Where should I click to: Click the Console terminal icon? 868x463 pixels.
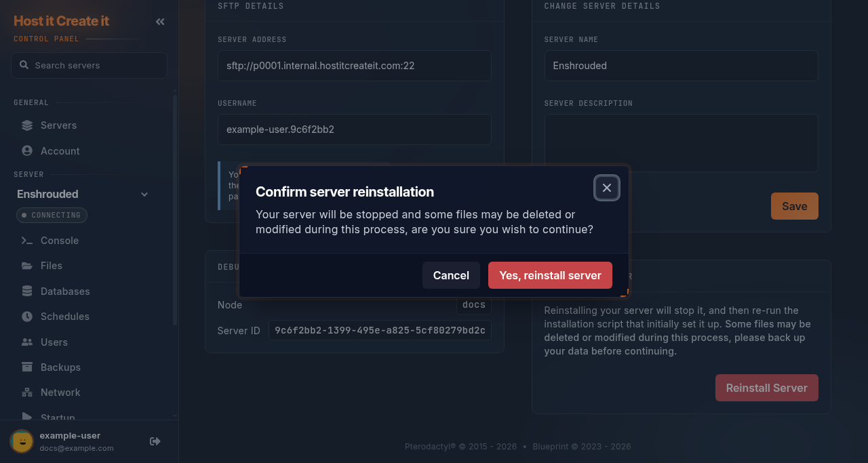[27, 241]
